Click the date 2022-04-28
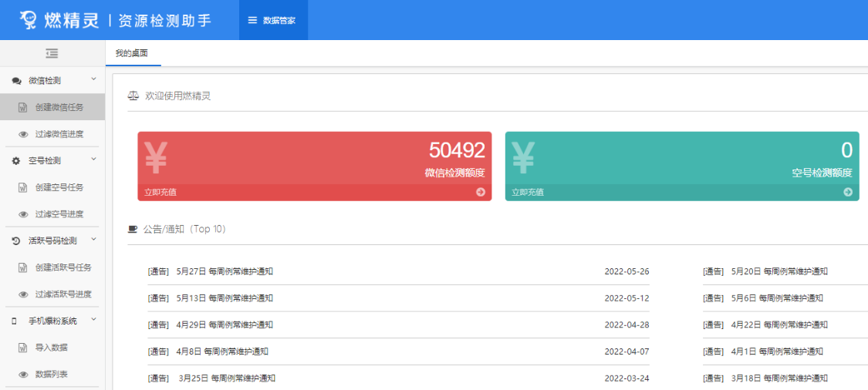This screenshot has height=390, width=868. pos(627,324)
